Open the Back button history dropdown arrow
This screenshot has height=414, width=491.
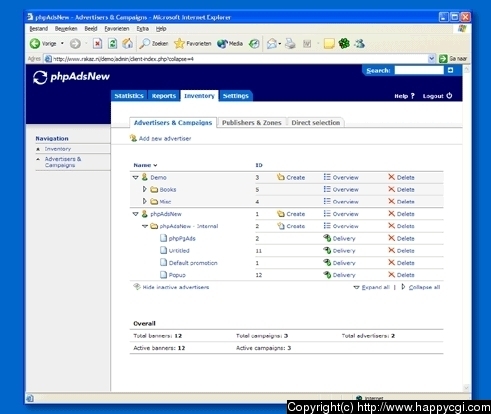[x=62, y=44]
